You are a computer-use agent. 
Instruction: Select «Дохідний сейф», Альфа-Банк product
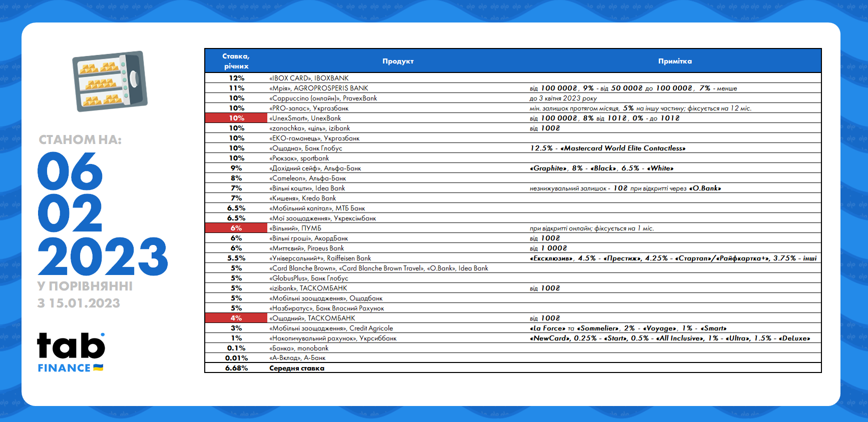click(x=315, y=168)
